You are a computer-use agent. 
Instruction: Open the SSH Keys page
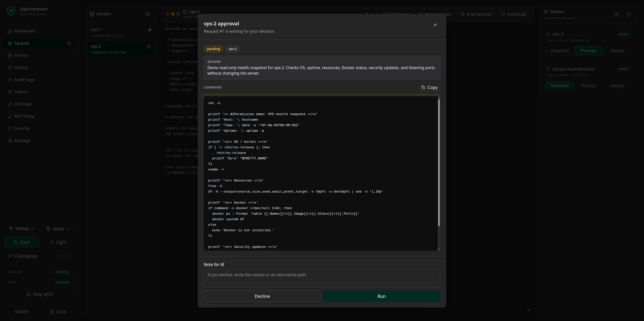(x=40, y=104)
